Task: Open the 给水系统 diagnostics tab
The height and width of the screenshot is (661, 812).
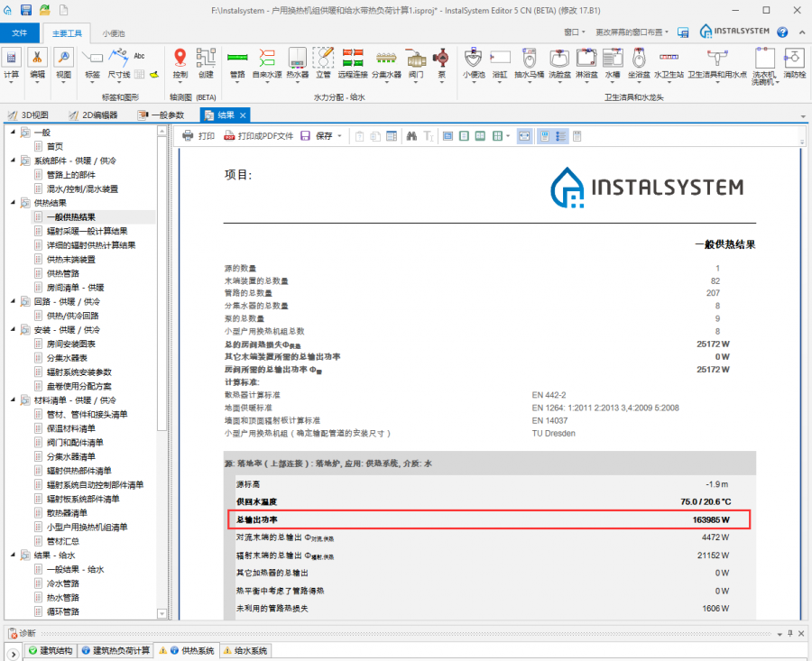Action: tap(244, 650)
